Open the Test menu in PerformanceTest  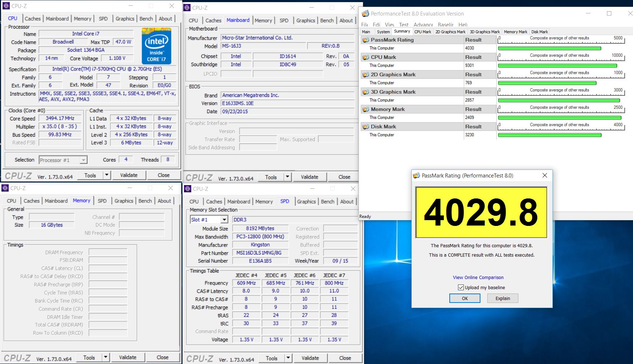point(403,25)
